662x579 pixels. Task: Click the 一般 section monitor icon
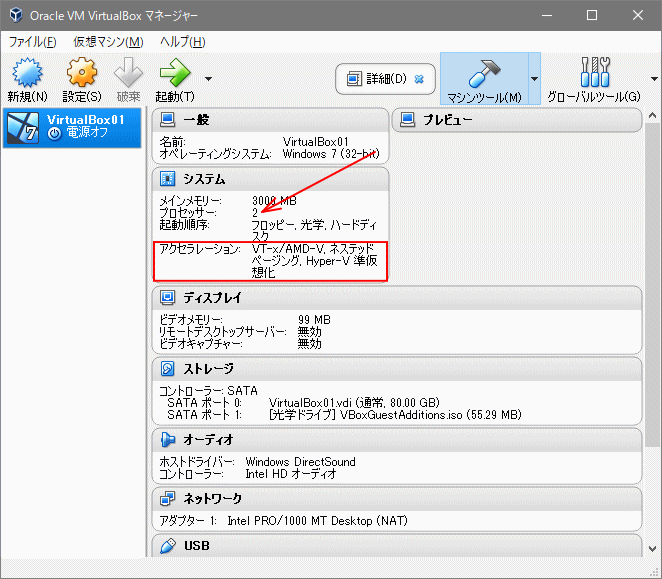[x=168, y=120]
